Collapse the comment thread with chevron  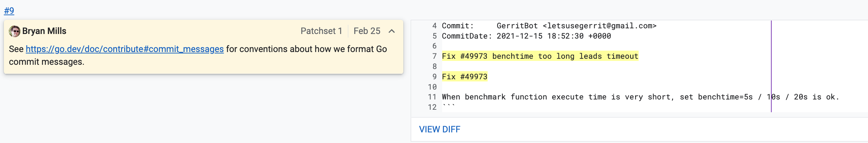[392, 31]
